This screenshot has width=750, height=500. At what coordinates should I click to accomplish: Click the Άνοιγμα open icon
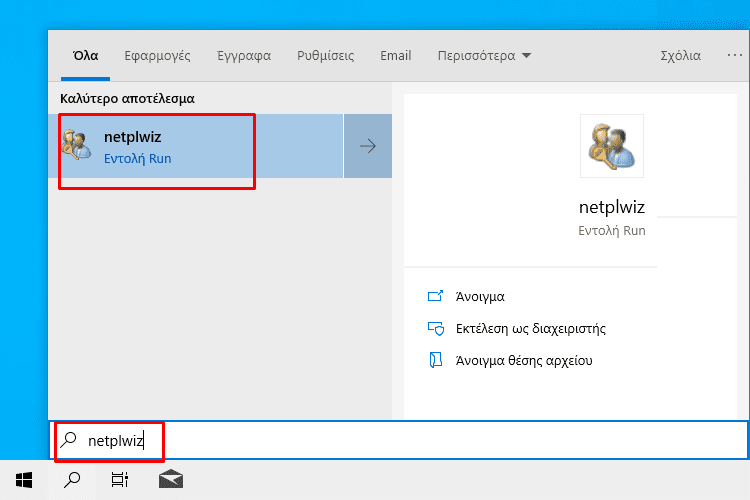[435, 296]
